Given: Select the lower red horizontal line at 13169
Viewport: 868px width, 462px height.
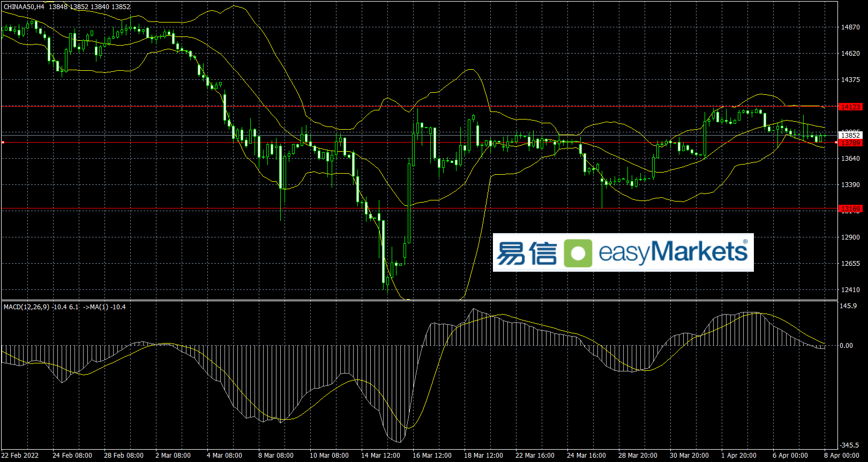Looking at the screenshot, I should (420, 208).
